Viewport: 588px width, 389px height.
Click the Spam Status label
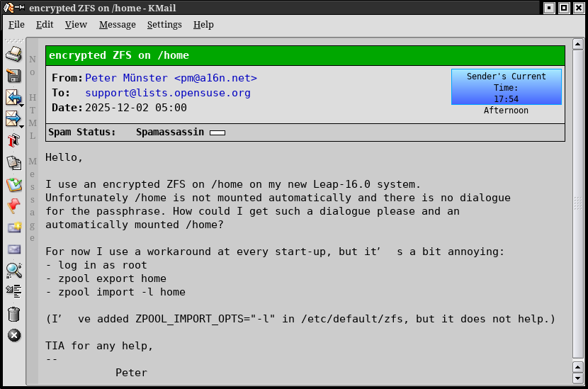point(81,132)
